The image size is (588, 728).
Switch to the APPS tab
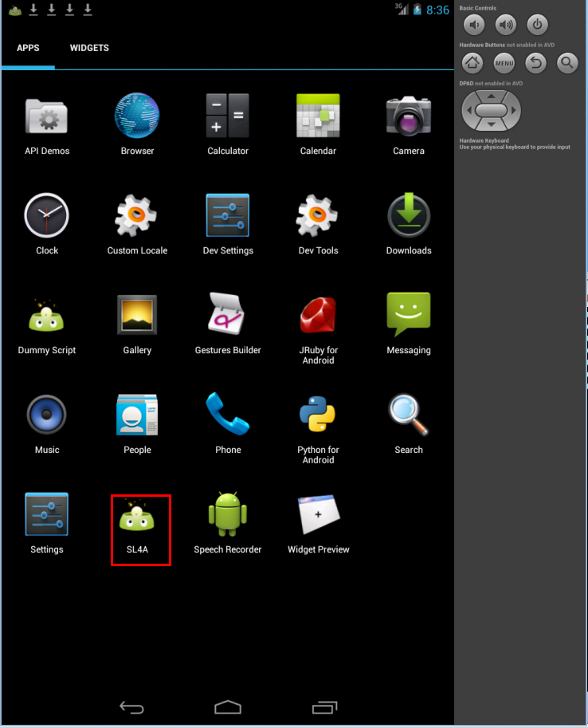(x=28, y=48)
